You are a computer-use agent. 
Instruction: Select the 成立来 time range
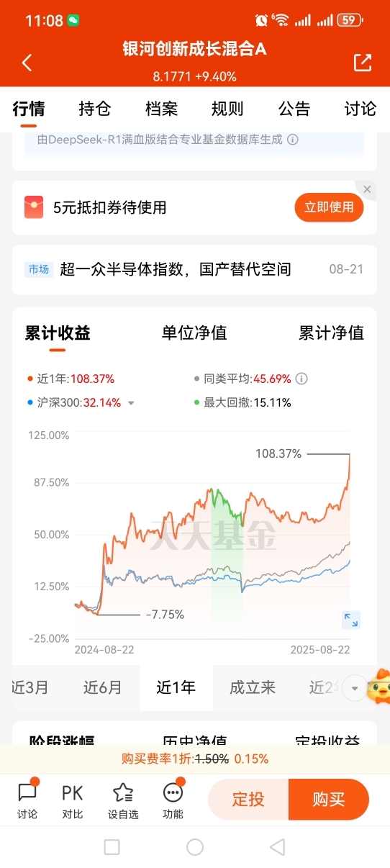tap(253, 687)
